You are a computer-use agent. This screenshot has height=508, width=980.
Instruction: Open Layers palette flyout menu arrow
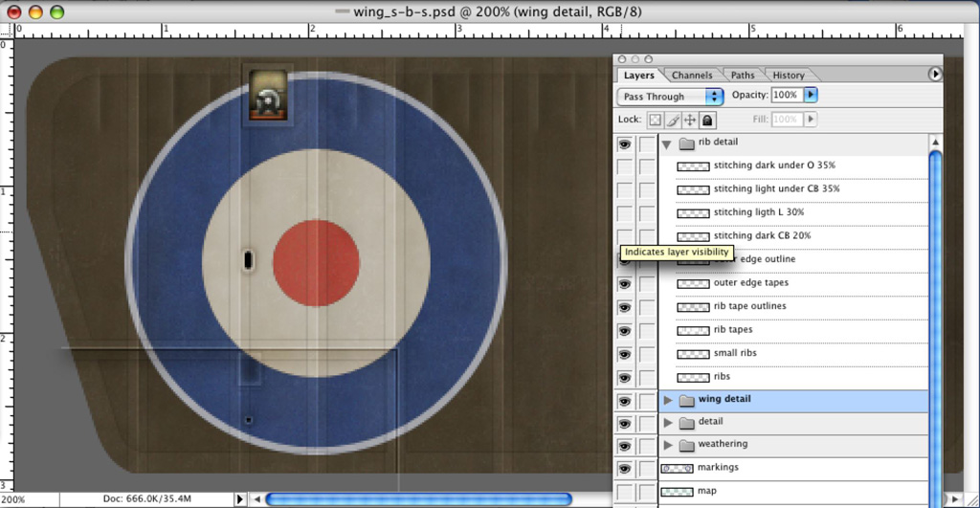pos(935,74)
